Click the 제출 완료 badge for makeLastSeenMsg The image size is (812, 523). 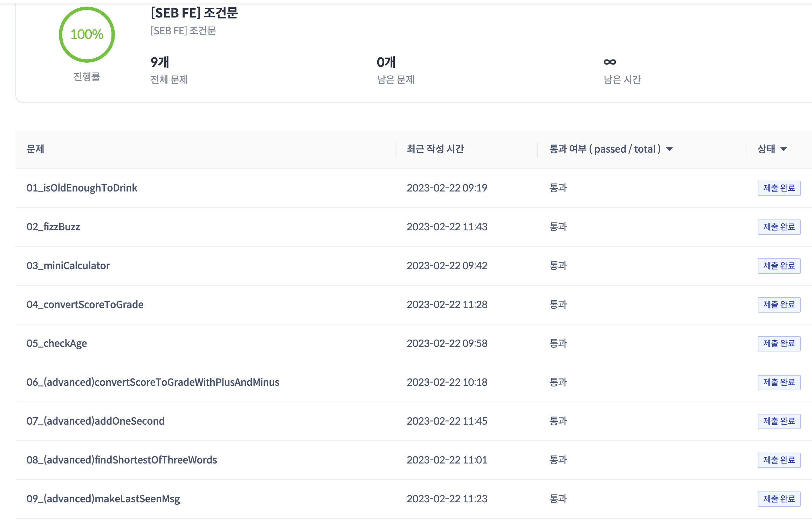click(779, 499)
